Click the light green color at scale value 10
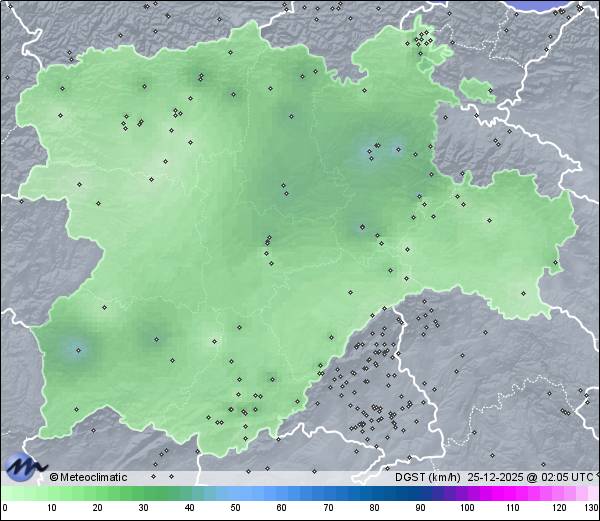Viewport: 600px width, 521px height. click(51, 493)
